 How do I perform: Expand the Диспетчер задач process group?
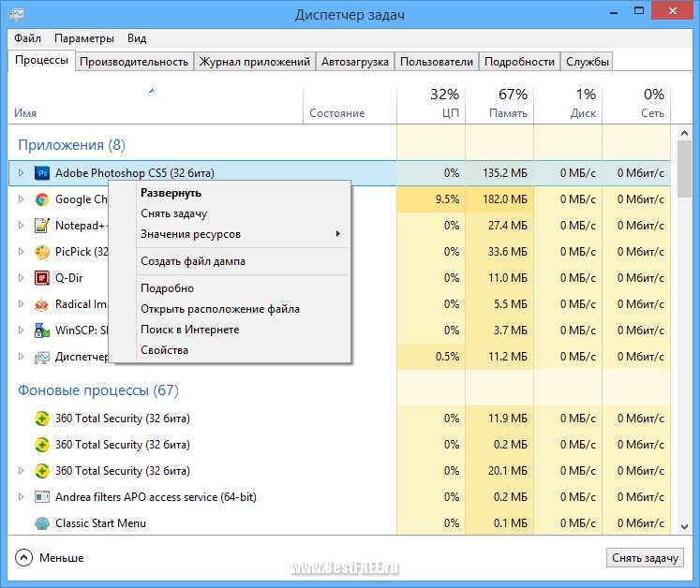(x=21, y=357)
